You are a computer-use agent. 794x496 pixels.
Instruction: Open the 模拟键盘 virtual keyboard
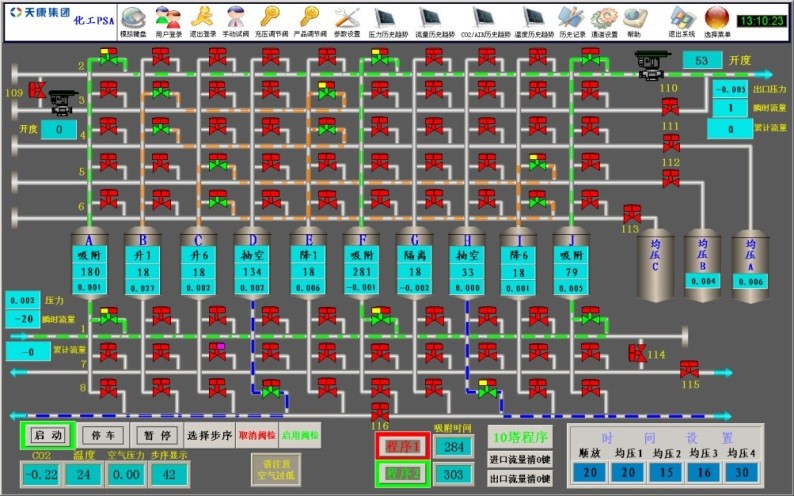click(133, 20)
